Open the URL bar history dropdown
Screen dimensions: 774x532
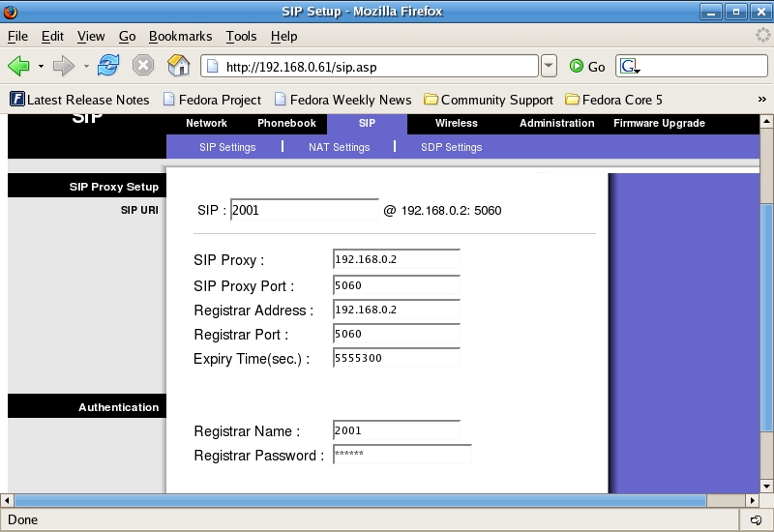click(549, 66)
